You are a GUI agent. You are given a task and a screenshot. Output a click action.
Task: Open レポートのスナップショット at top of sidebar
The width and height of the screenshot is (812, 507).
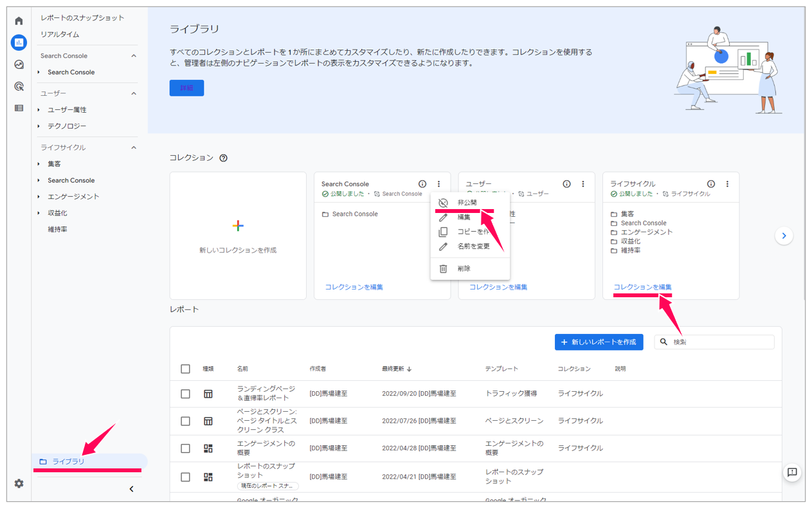(x=82, y=18)
